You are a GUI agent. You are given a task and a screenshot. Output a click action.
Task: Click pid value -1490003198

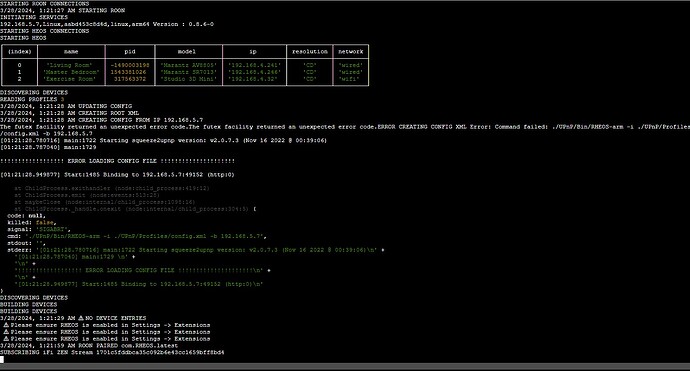pos(130,65)
